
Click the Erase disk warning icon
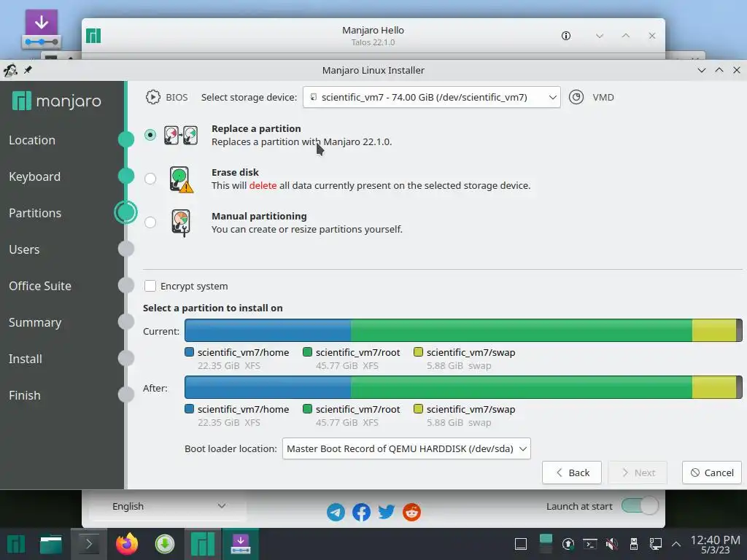point(181,179)
